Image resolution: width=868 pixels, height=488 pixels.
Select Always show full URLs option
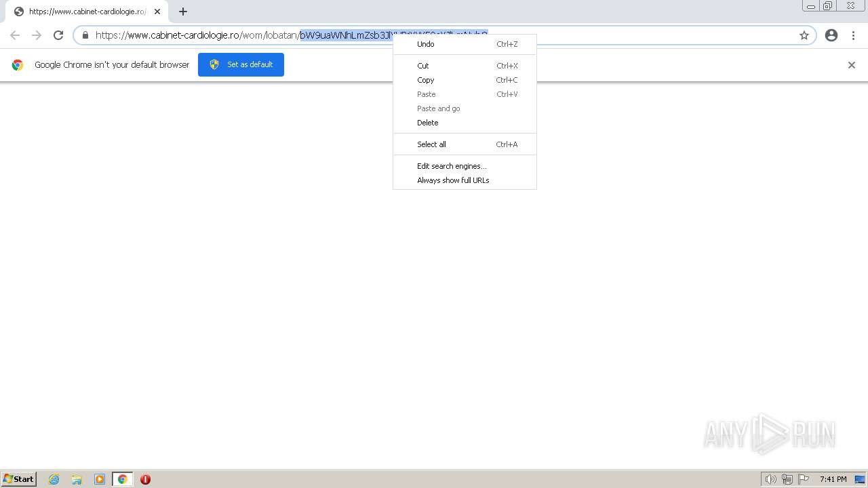tap(465, 180)
